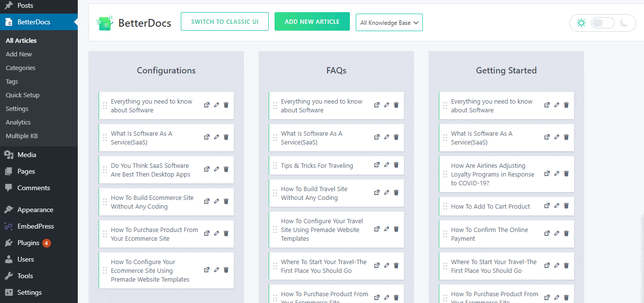Click the BetterDocs logo icon

click(104, 21)
